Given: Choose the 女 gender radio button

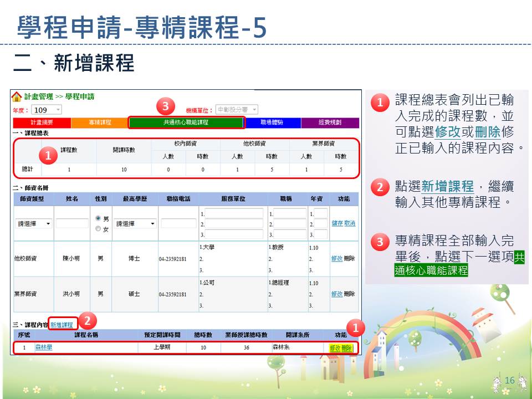Looking at the screenshot, I should tap(98, 229).
